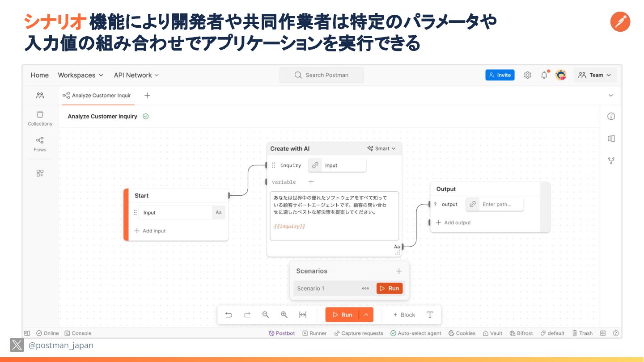This screenshot has width=644, height=362.
Task: Open Trash in status bar
Action: pyautogui.click(x=582, y=333)
